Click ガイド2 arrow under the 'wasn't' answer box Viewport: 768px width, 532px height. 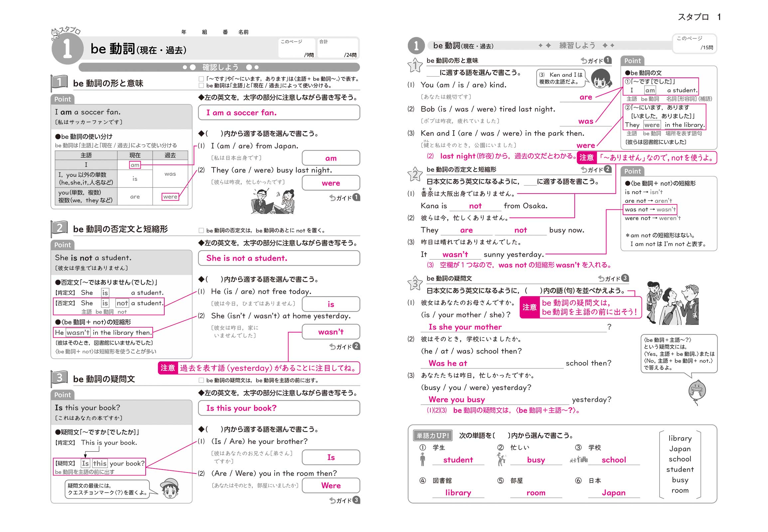point(345,347)
